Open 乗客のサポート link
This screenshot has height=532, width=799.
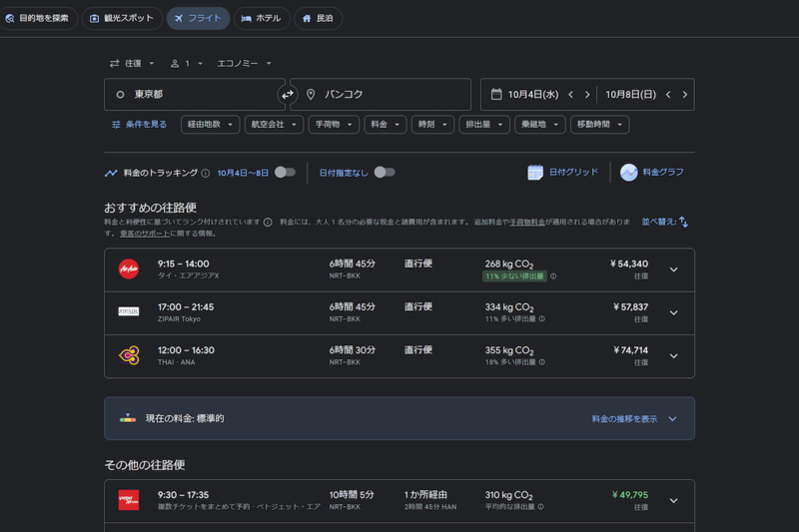pyautogui.click(x=145, y=234)
